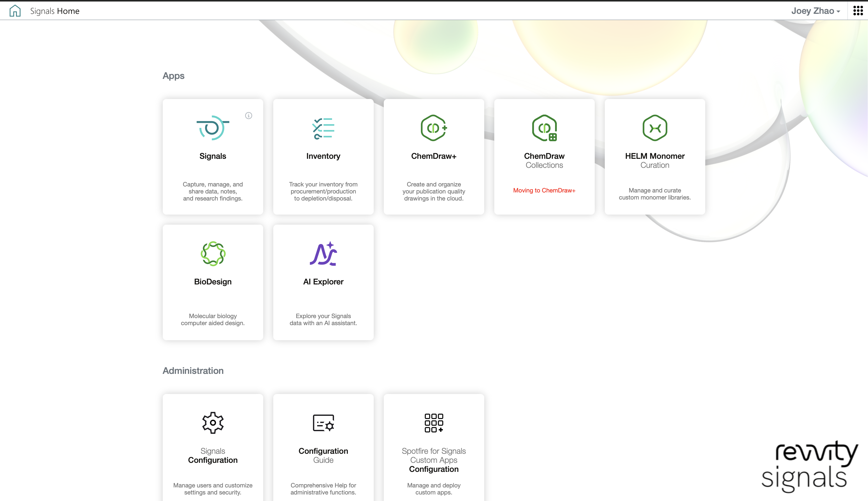Click the 'Administration' section heading
Viewport: 868px width, 501px height.
pyautogui.click(x=193, y=371)
